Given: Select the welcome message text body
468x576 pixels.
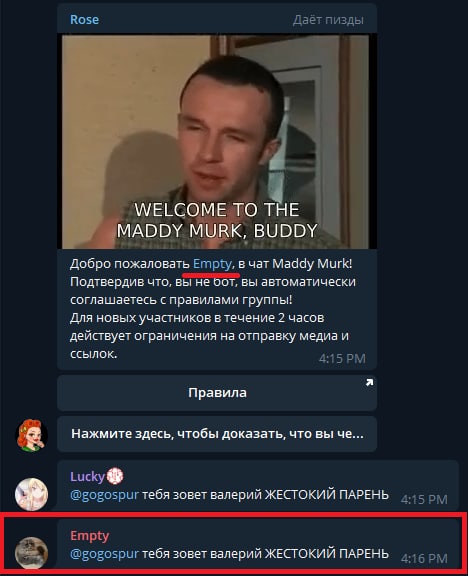Looking at the screenshot, I should [212, 309].
